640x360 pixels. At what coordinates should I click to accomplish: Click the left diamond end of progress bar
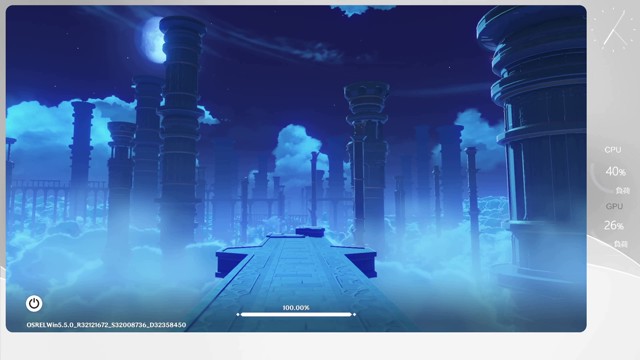[238, 314]
